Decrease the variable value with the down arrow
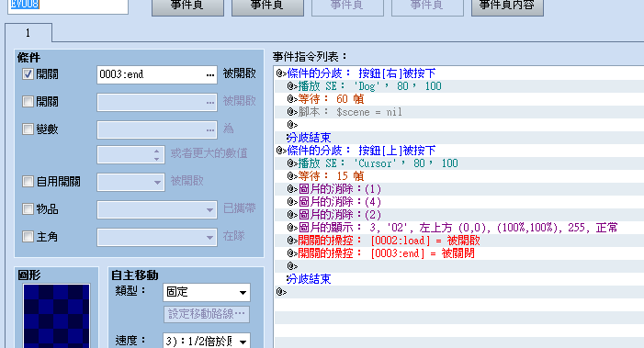 pyautogui.click(x=156, y=159)
